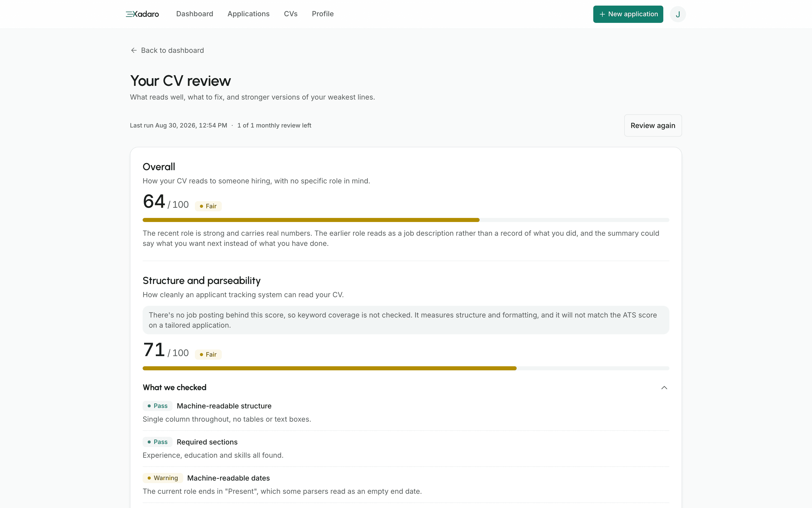812x508 pixels.
Task: Go Back to dashboard
Action: (x=167, y=50)
